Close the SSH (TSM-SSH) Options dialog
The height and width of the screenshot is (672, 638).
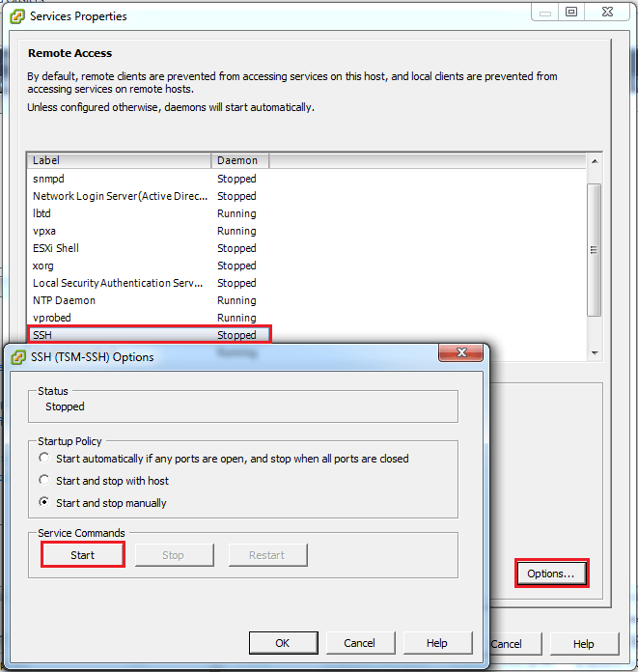coord(460,352)
